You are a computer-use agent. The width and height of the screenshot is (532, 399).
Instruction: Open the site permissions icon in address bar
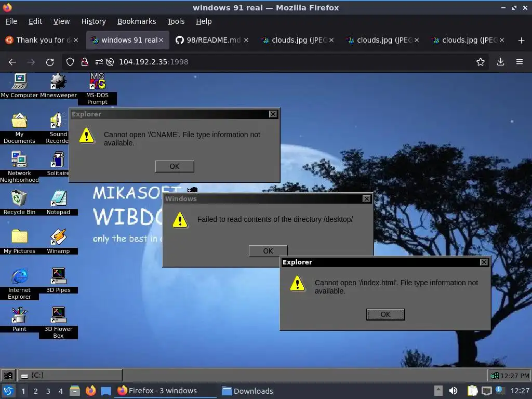pyautogui.click(x=99, y=62)
